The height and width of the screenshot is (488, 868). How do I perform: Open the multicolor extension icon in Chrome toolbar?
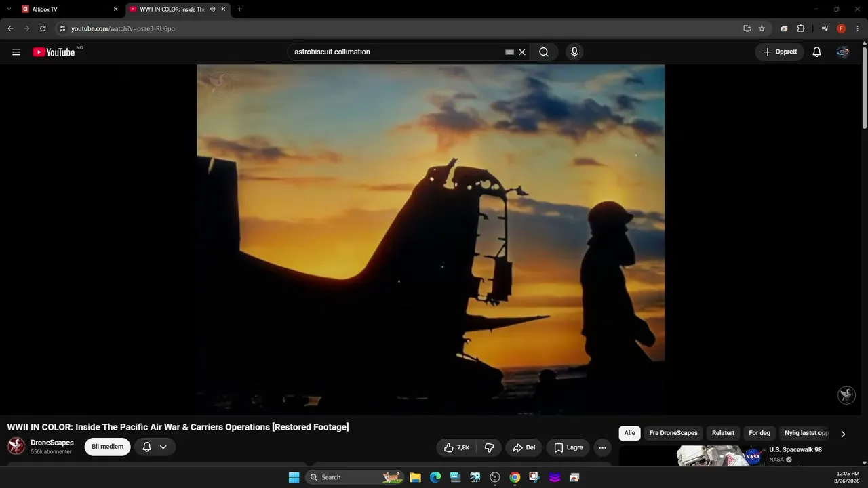click(784, 28)
